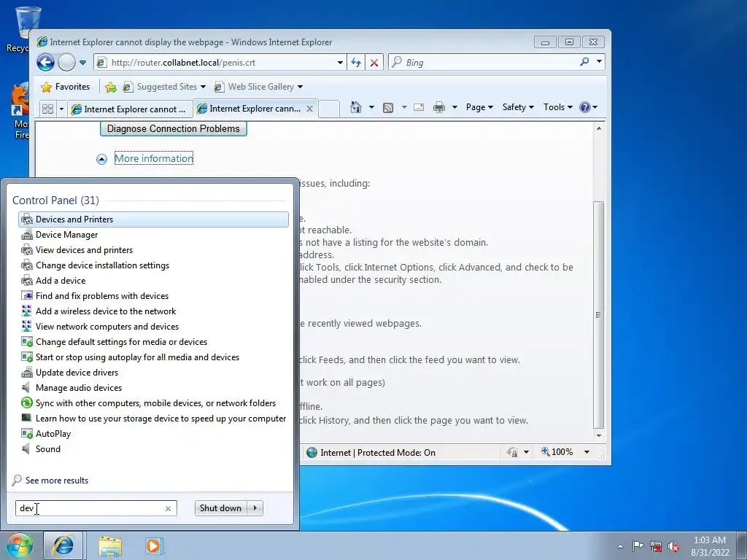Open AutoPlay control panel result

153,434
